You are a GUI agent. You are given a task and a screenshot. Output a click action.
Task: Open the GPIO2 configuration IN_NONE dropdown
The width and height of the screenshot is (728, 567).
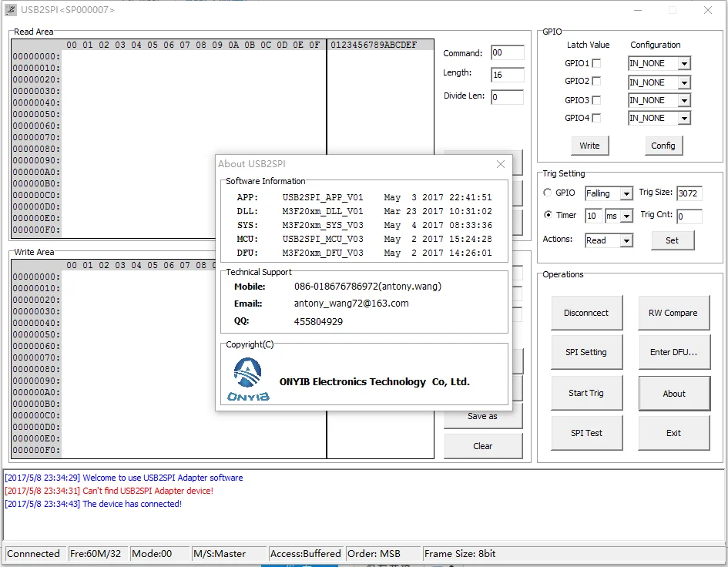pos(684,82)
